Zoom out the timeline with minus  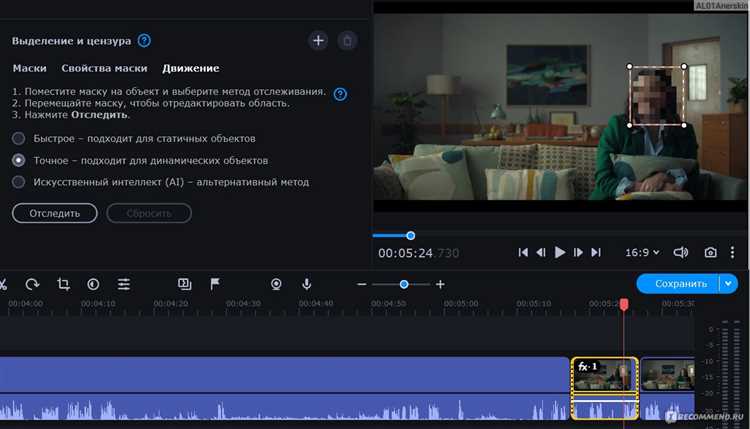[362, 285]
